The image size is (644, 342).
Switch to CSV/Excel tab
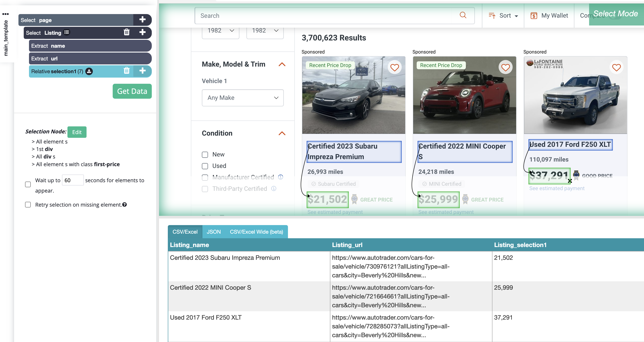coord(185,232)
